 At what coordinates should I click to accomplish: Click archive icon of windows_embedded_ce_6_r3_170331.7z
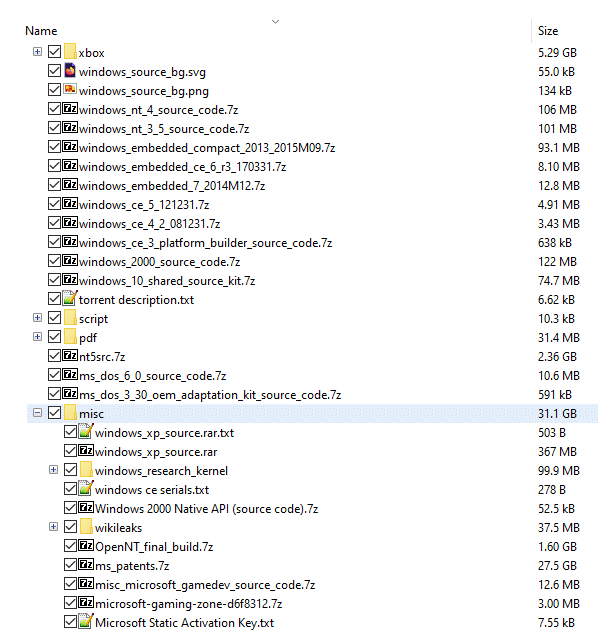tap(70, 166)
